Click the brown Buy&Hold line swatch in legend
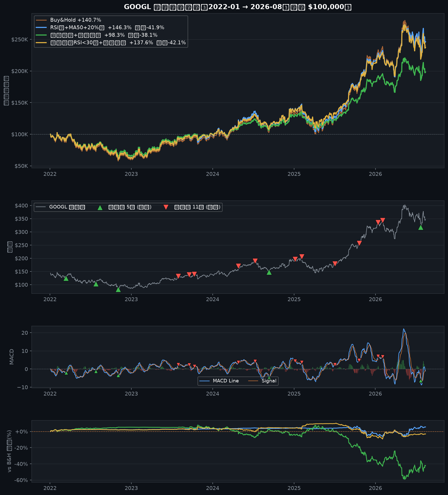Image resolution: width=448 pixels, height=495 pixels. pos(41,20)
